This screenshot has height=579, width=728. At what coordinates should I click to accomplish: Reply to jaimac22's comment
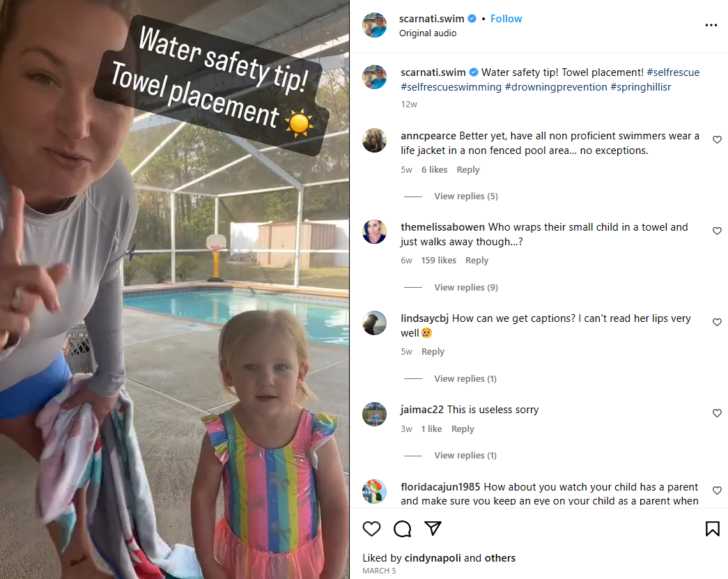(463, 429)
